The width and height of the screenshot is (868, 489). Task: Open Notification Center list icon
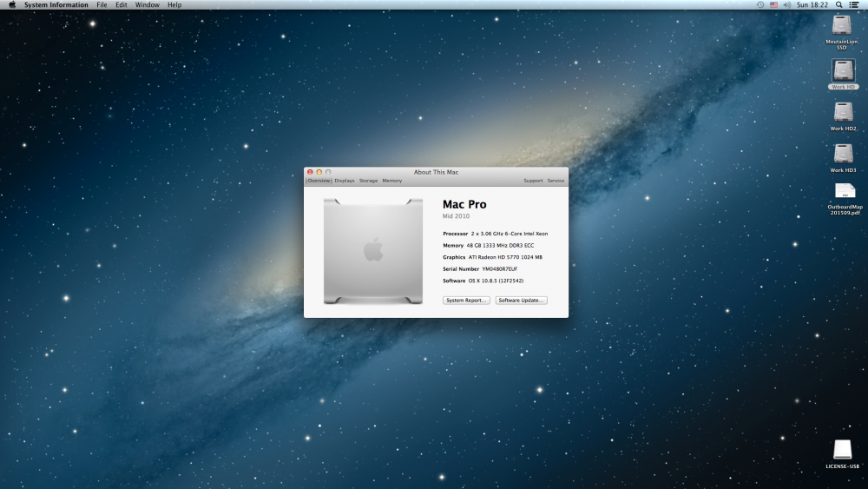pos(854,4)
